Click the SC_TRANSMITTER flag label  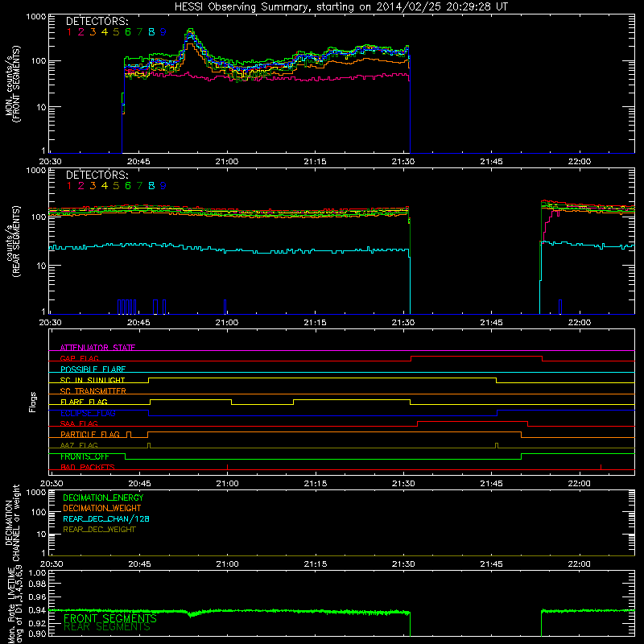point(93,390)
